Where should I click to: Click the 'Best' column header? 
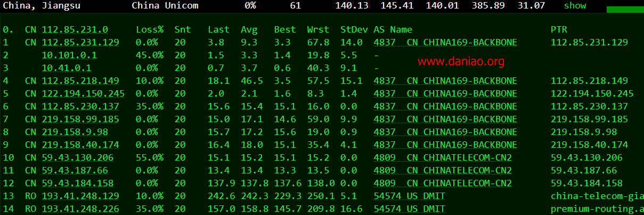285,29
